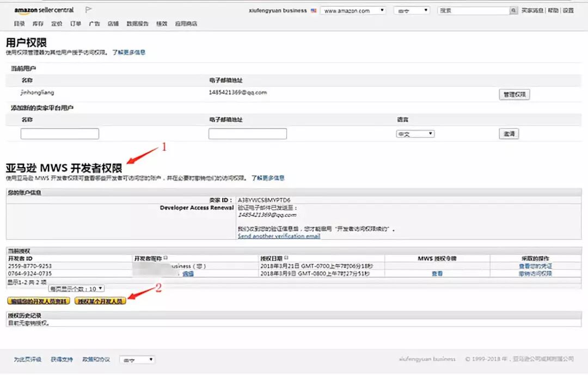
Task: Sort by the 授权日期 column icon
Action: point(286,258)
